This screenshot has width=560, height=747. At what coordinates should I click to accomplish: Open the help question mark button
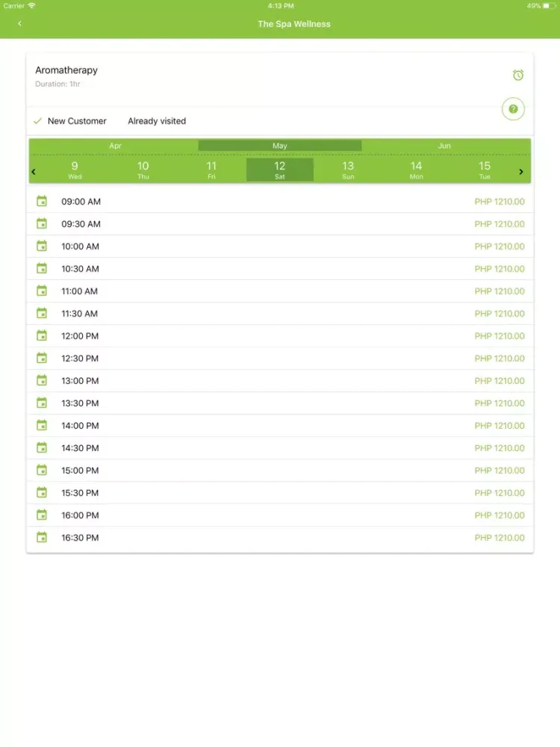tap(513, 108)
